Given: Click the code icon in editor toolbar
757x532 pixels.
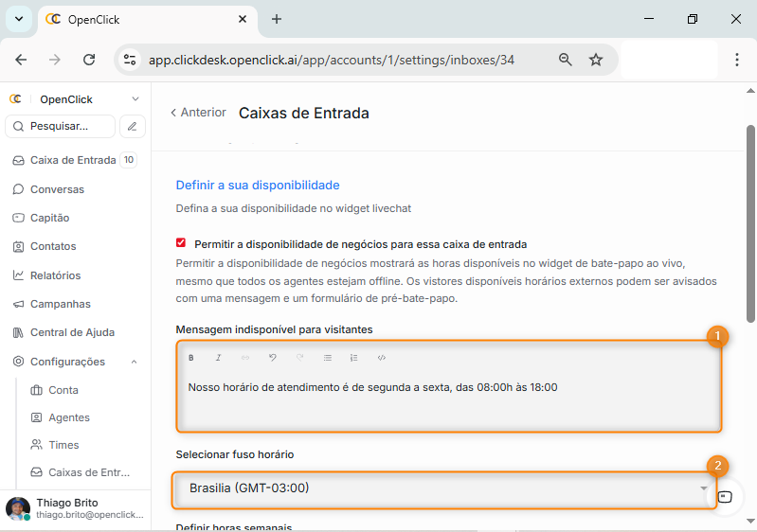Looking at the screenshot, I should [x=382, y=358].
